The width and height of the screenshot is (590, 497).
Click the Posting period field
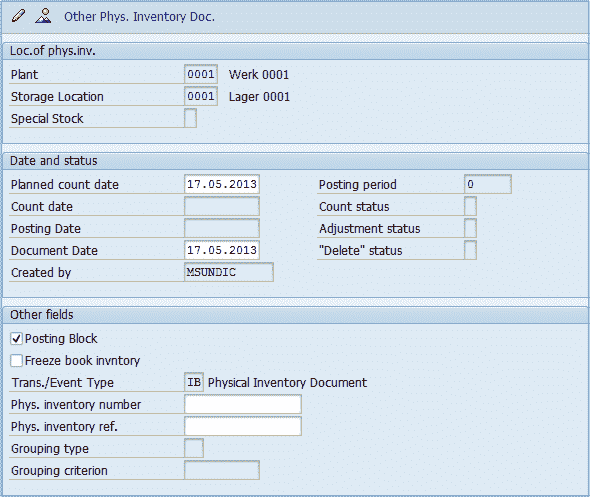click(488, 184)
